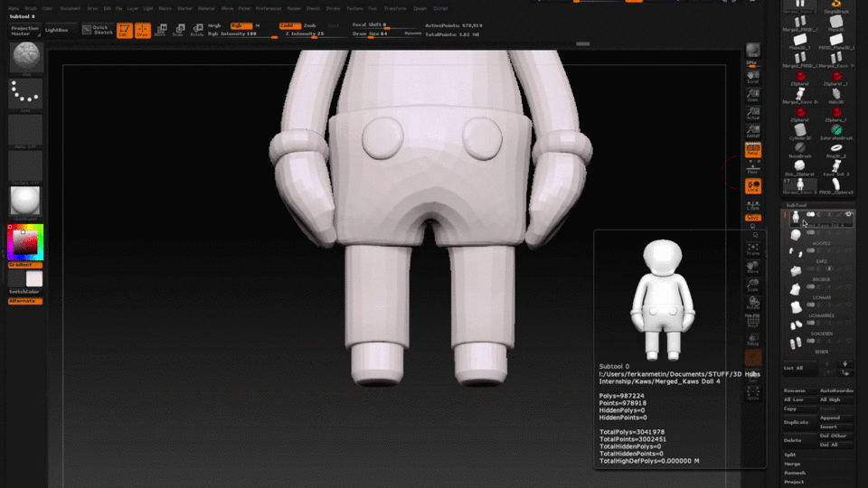Open the Projection Master
This screenshot has width=868, height=488.
coord(25,31)
